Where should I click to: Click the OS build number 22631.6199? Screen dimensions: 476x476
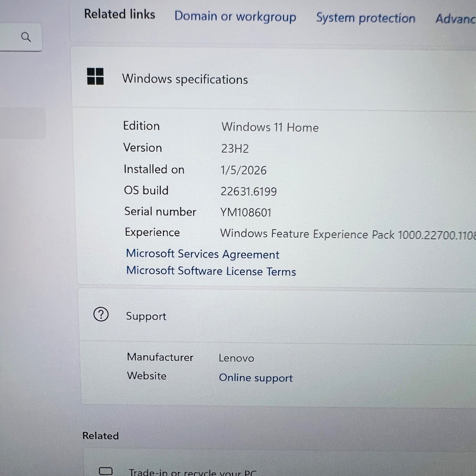248,191
